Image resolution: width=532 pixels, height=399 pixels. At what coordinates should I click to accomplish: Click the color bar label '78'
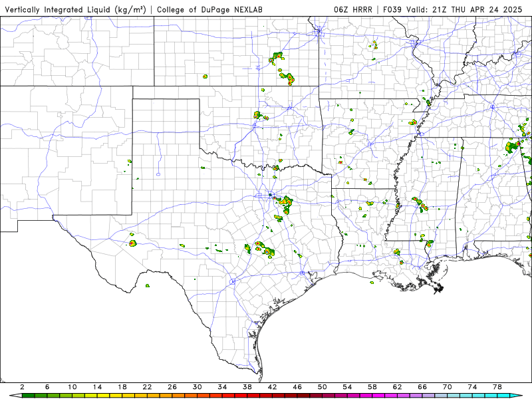click(x=497, y=387)
